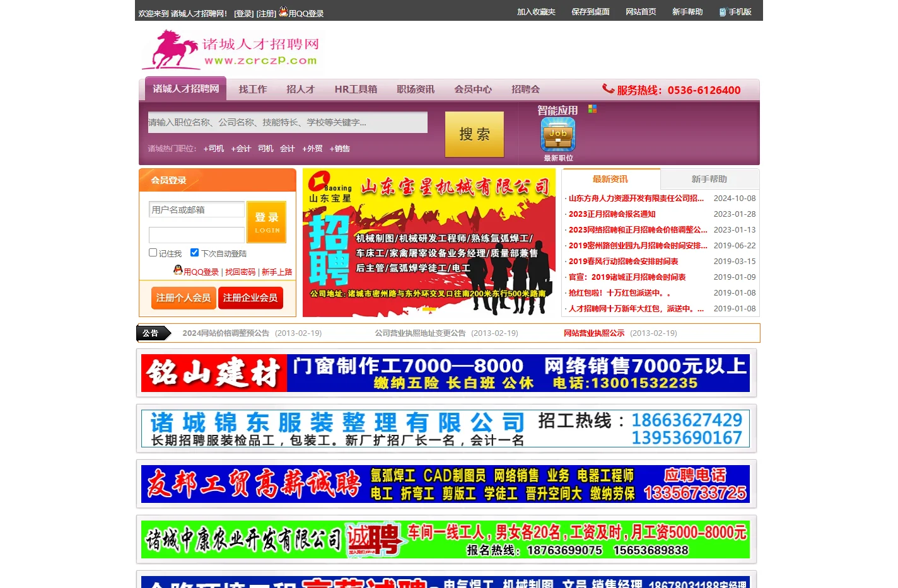This screenshot has width=898, height=588.
Task: Click the phone icon next to 服务热线
Action: [x=608, y=89]
